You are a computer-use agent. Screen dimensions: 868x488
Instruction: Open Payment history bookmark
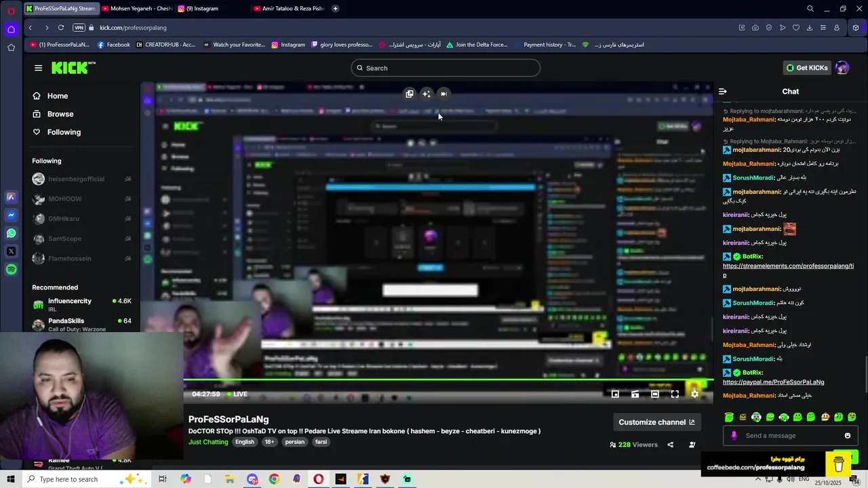(545, 45)
